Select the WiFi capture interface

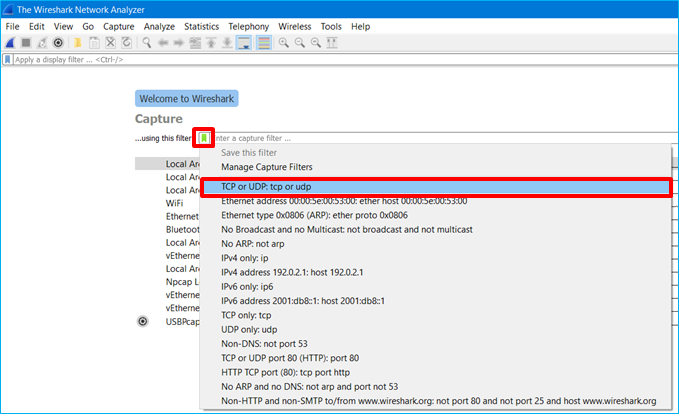(175, 203)
